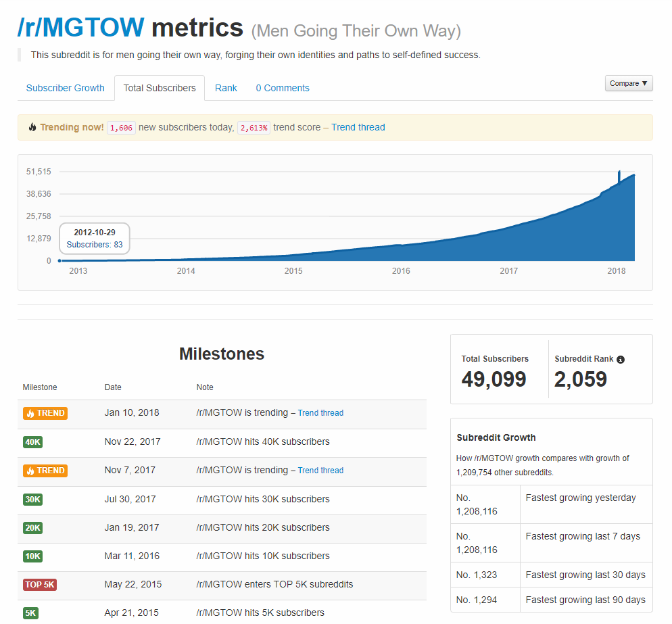Click the 2018 label on the chart axis
Viewport: 672px width, 624px height.
[x=617, y=271]
